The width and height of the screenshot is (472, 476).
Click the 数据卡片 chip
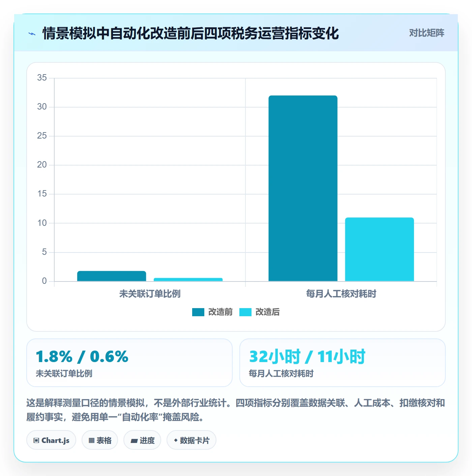coord(191,440)
